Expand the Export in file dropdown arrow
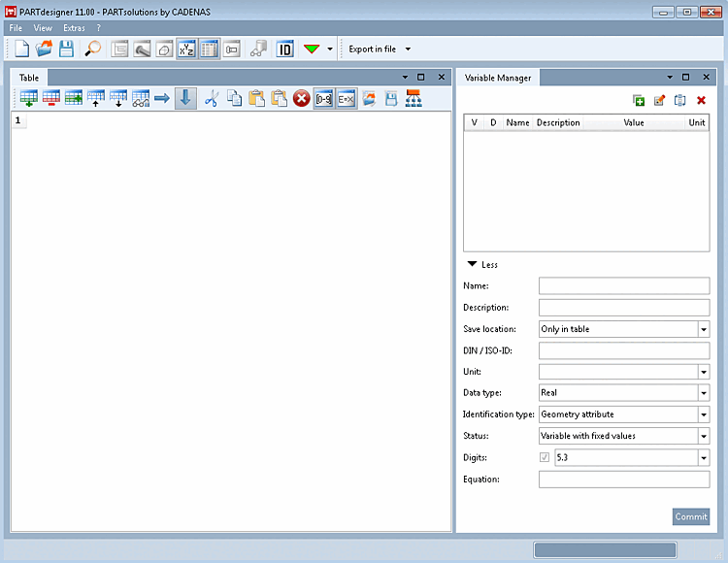728x563 pixels. pos(408,49)
